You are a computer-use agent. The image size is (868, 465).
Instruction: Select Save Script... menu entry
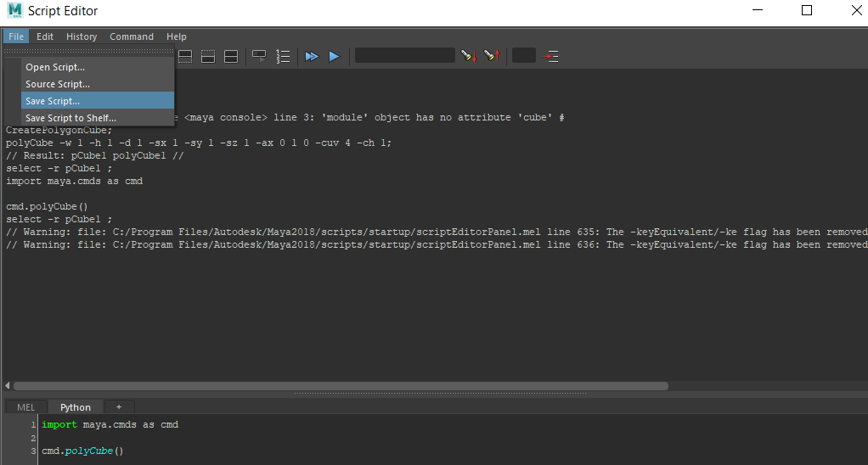pos(98,101)
